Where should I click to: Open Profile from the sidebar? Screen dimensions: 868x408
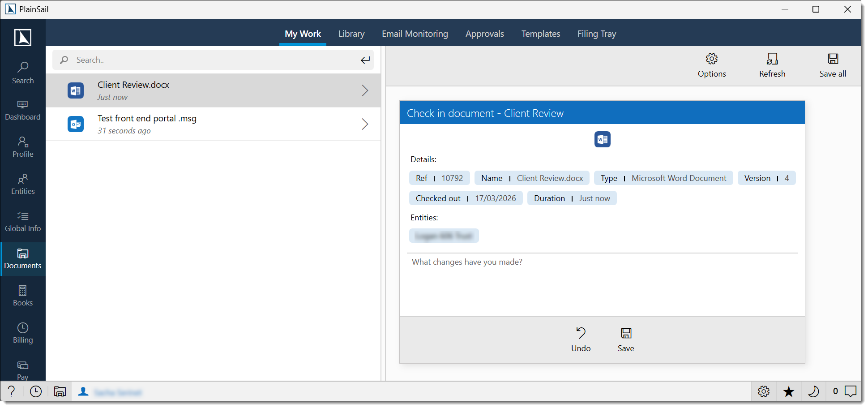pyautogui.click(x=23, y=147)
